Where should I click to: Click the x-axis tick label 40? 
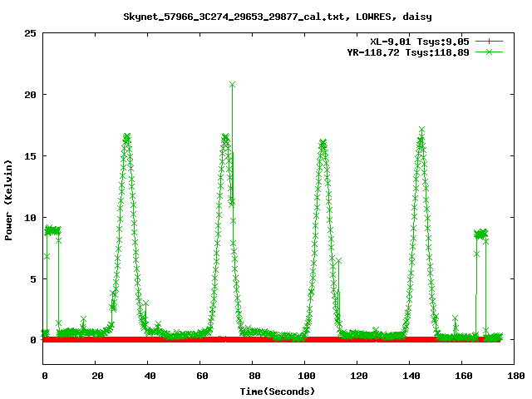tap(150, 376)
